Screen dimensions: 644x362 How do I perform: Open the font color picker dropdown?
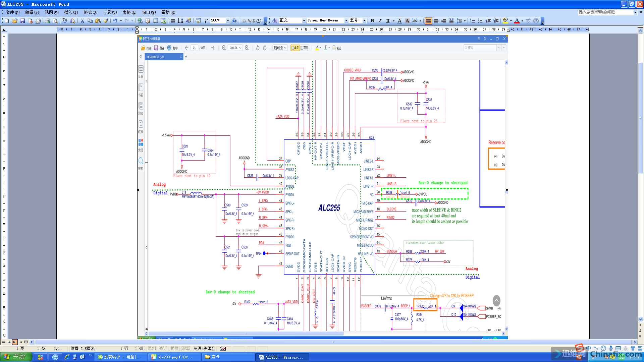pos(522,21)
